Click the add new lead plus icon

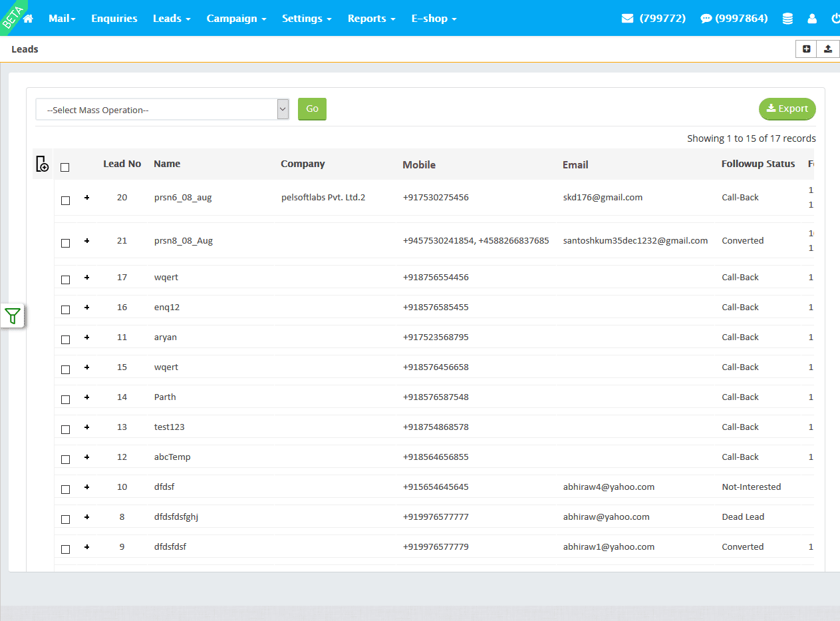coord(807,49)
